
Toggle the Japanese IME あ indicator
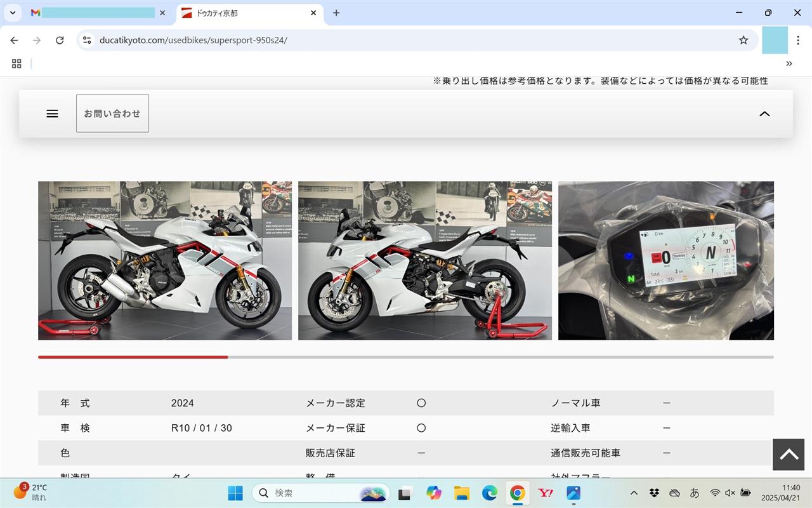coord(695,493)
